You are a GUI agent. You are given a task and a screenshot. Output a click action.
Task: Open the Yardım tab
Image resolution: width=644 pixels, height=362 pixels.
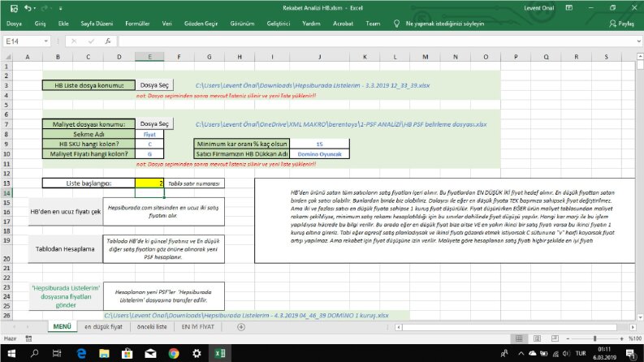[x=311, y=24]
